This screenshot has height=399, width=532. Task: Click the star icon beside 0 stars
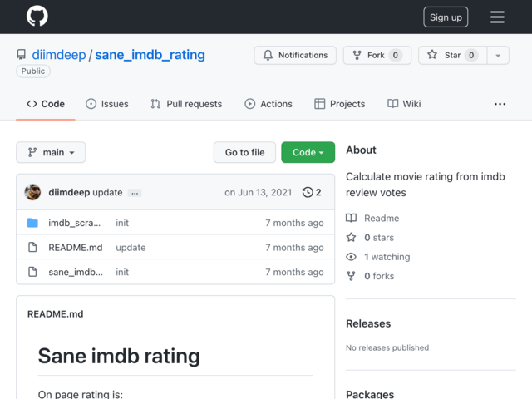(x=351, y=237)
